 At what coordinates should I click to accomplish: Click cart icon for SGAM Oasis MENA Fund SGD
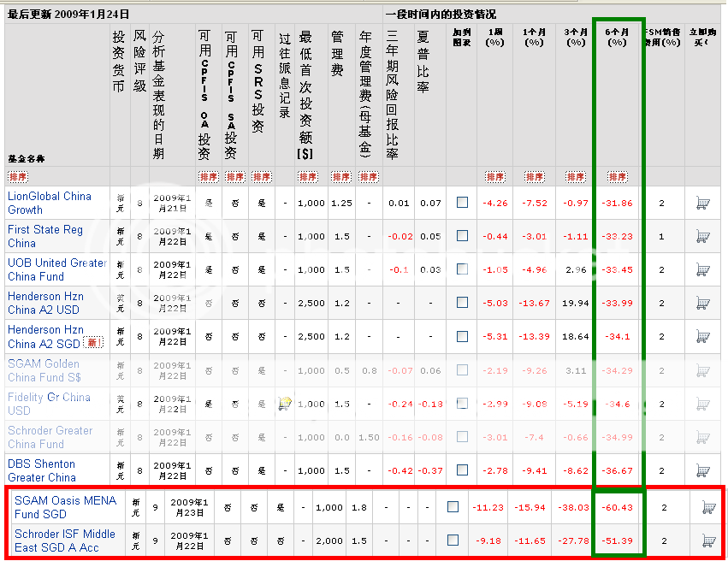[707, 507]
